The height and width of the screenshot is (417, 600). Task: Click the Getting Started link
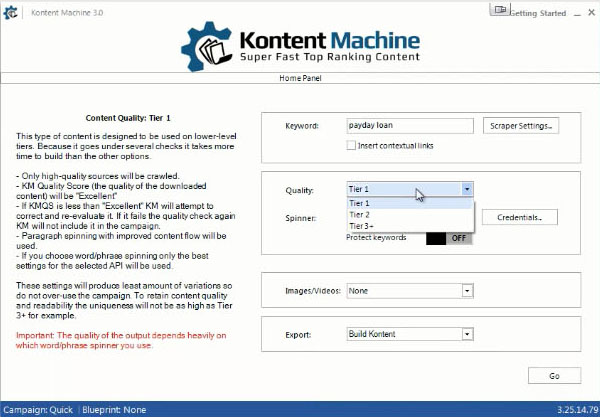pos(538,13)
